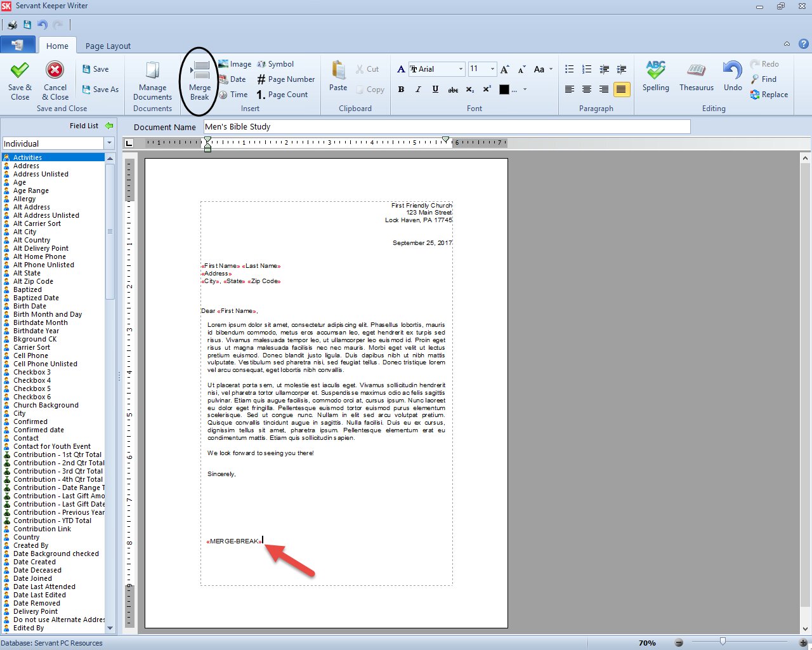Click the Grow Font icon

click(505, 69)
